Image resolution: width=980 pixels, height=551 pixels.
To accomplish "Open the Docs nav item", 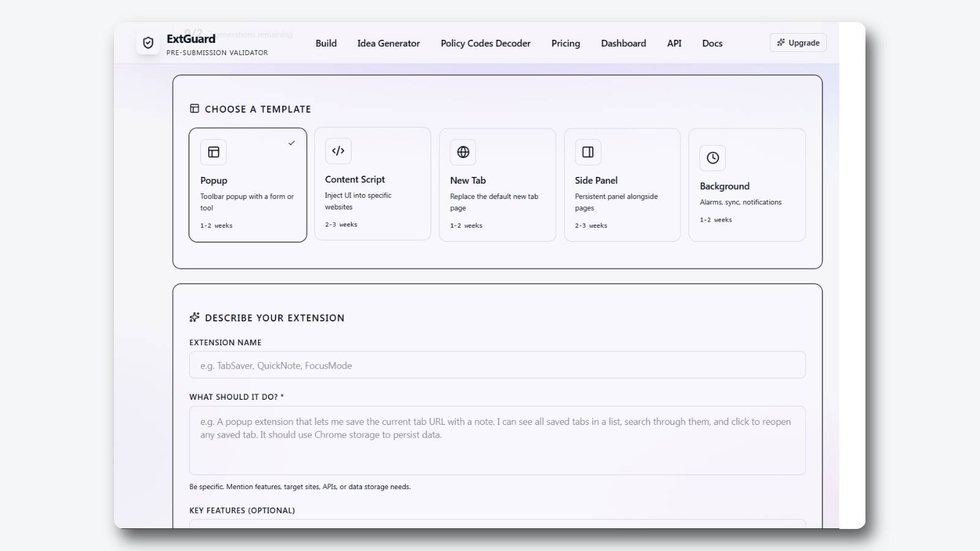I will 712,43.
